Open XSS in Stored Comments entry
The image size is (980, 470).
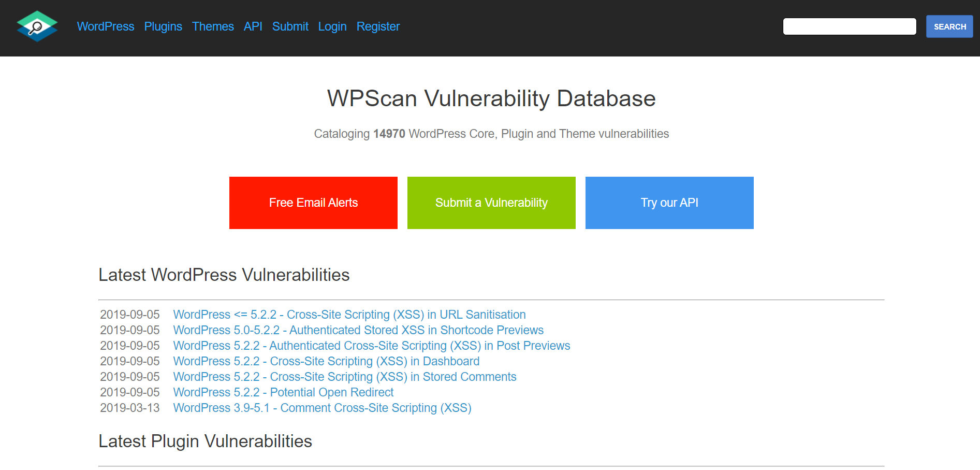345,377
